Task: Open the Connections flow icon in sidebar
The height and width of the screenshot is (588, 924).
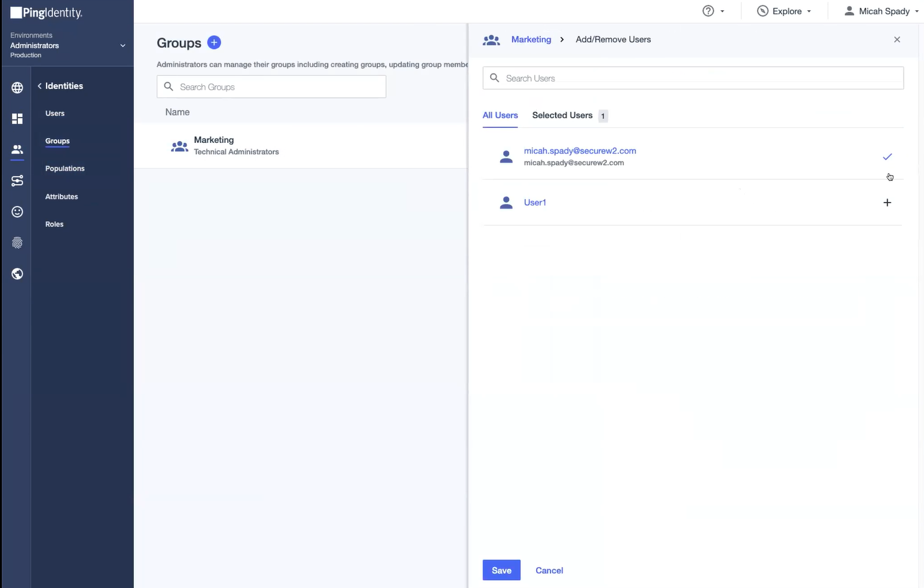Action: coord(17,180)
